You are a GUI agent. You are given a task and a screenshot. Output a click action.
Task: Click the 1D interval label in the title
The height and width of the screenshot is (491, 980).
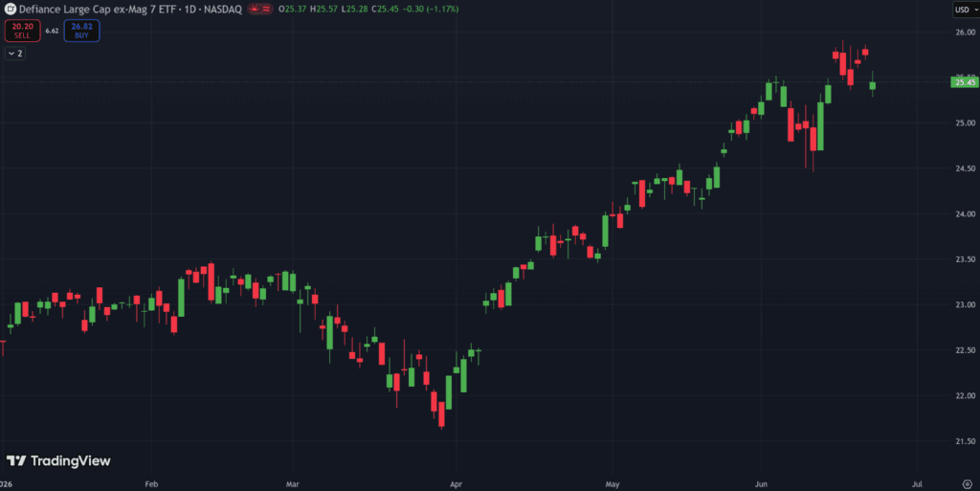click(x=190, y=10)
